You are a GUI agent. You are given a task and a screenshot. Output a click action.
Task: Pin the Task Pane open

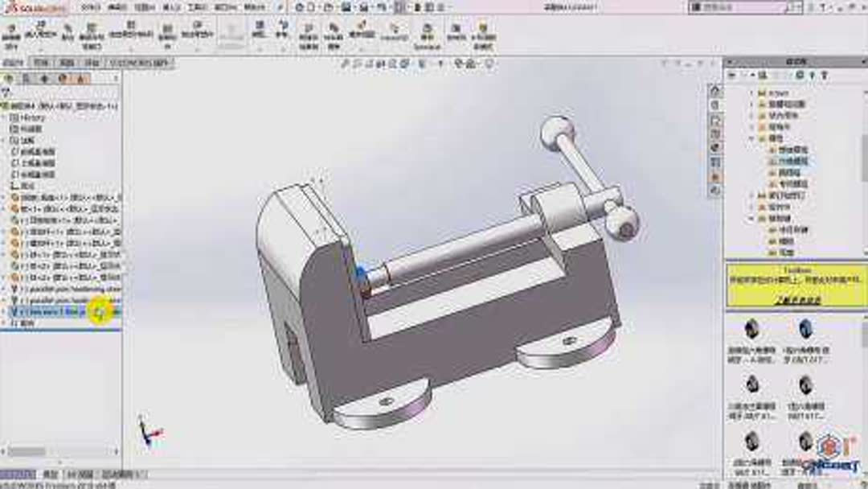click(x=824, y=73)
